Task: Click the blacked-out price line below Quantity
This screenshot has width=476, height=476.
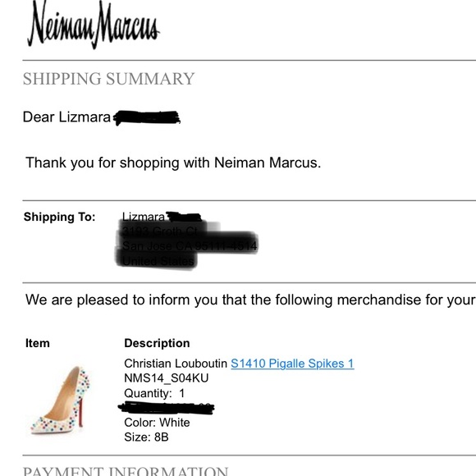Action: (x=167, y=408)
